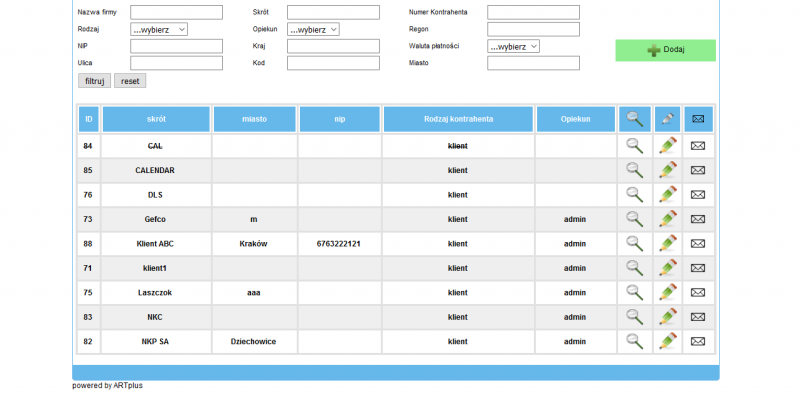This screenshot has height=395, width=800.
Task: Click the miasto column header
Action: coord(255,119)
